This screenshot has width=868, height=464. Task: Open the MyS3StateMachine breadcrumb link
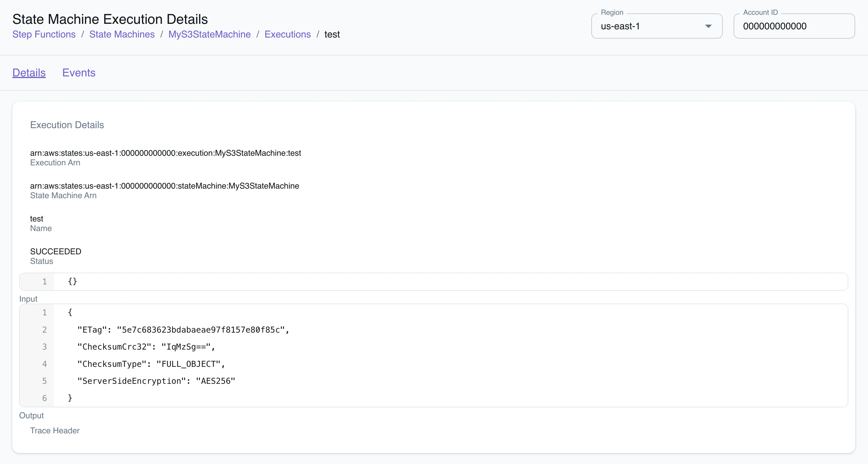(x=209, y=34)
